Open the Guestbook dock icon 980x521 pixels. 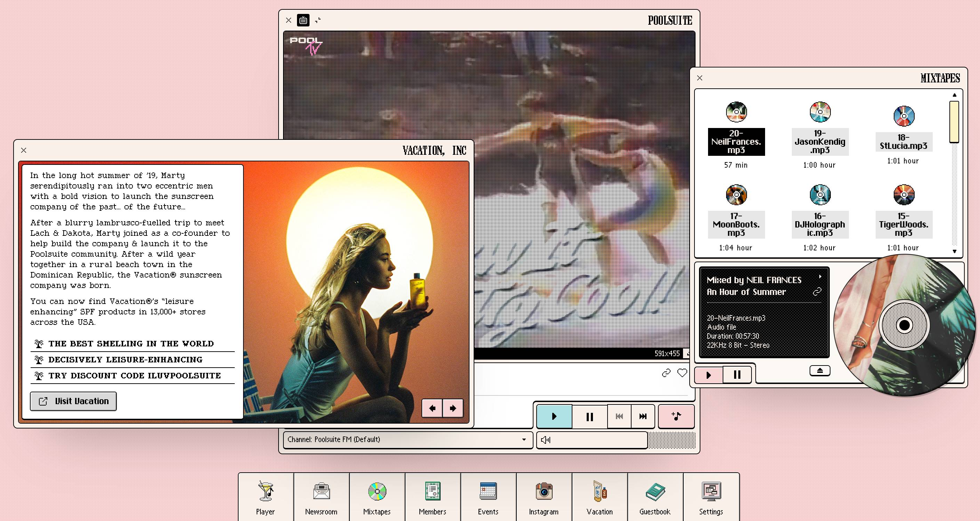coord(655,497)
